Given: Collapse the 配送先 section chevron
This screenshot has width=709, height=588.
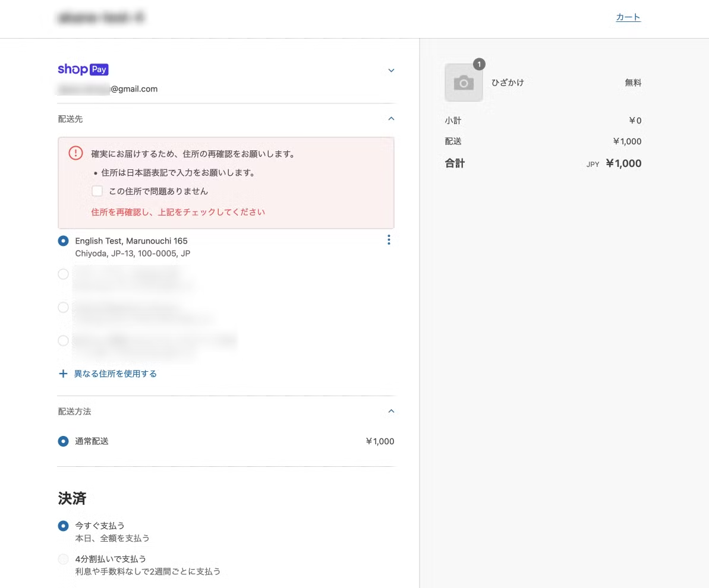Looking at the screenshot, I should pyautogui.click(x=391, y=118).
